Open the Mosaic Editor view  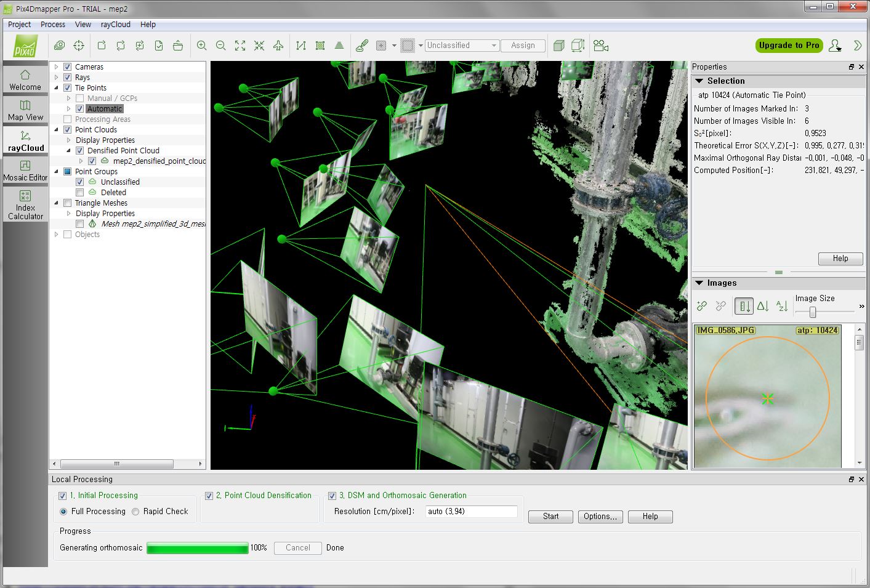[x=25, y=171]
